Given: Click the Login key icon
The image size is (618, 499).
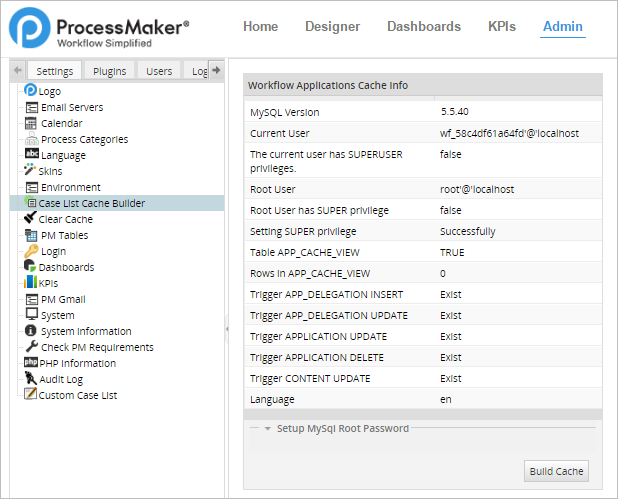Looking at the screenshot, I should pyautogui.click(x=31, y=251).
